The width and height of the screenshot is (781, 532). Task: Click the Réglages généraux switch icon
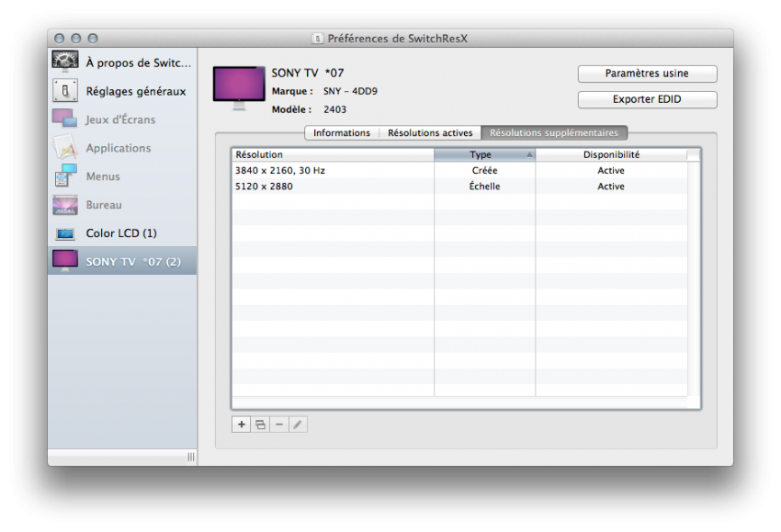[64, 91]
